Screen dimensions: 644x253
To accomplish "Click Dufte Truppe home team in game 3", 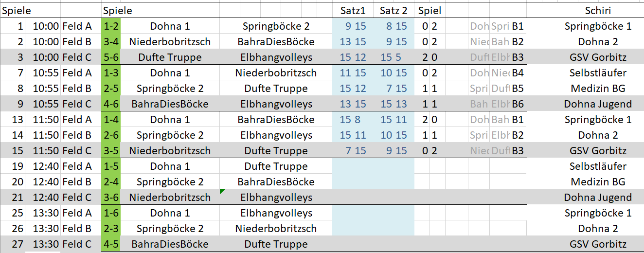I will (170, 57).
